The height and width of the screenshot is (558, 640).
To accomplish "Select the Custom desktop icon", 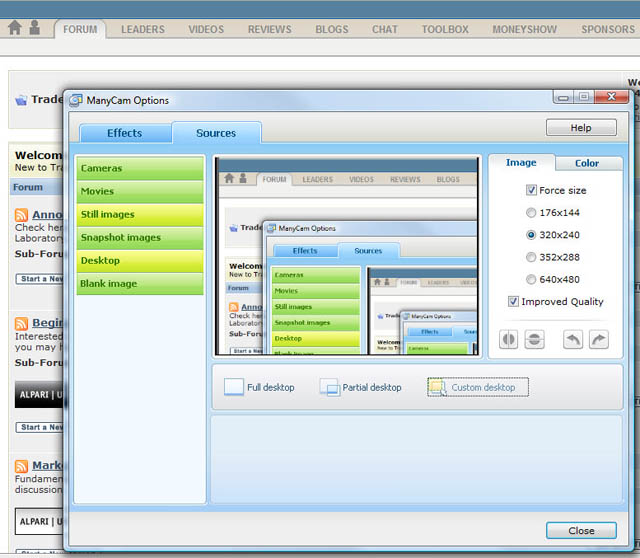I will tap(437, 387).
